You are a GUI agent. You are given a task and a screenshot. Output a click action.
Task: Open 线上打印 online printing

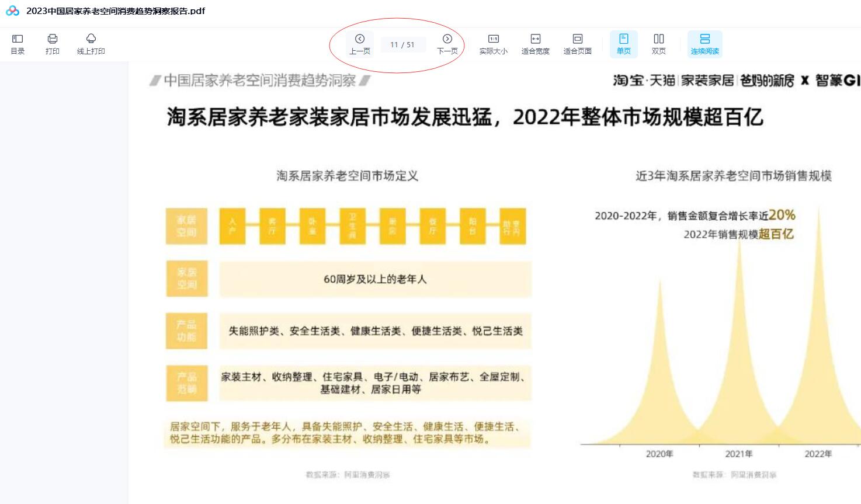91,44
